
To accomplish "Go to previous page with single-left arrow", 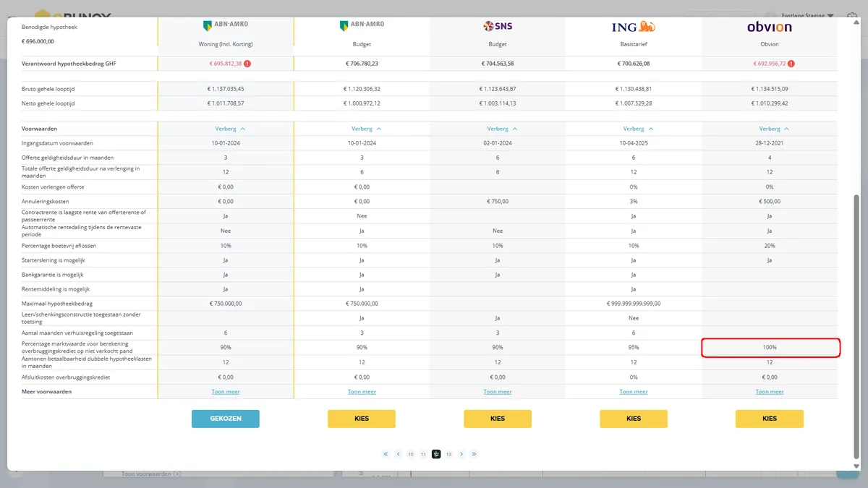I will click(x=399, y=454).
